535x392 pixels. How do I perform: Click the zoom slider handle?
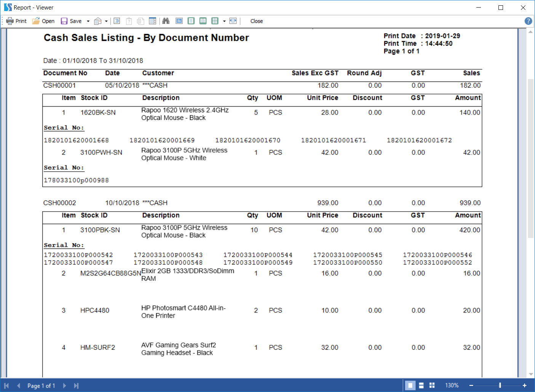[x=500, y=386]
